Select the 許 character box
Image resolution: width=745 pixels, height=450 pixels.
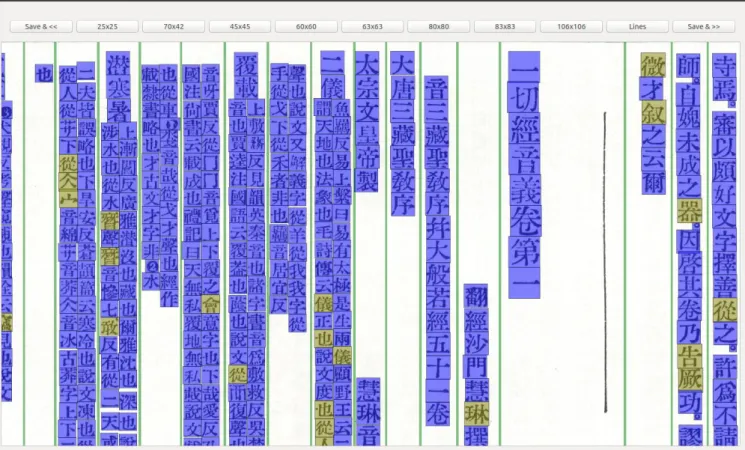[725, 368]
